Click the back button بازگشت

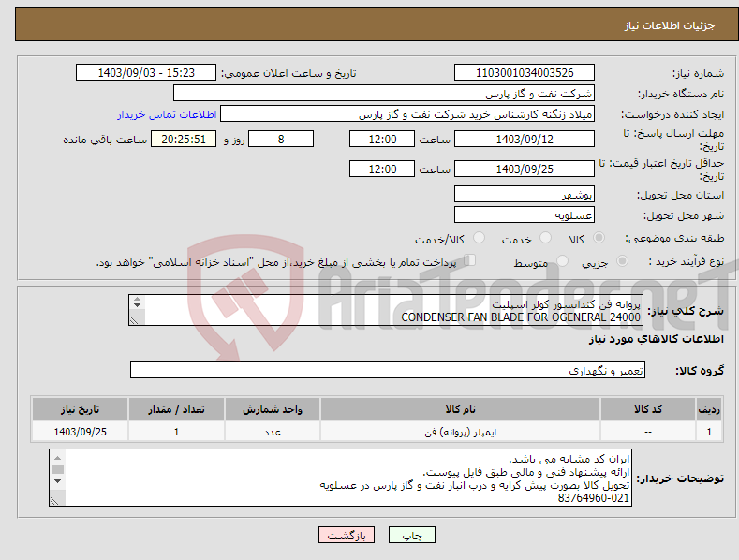347,535
